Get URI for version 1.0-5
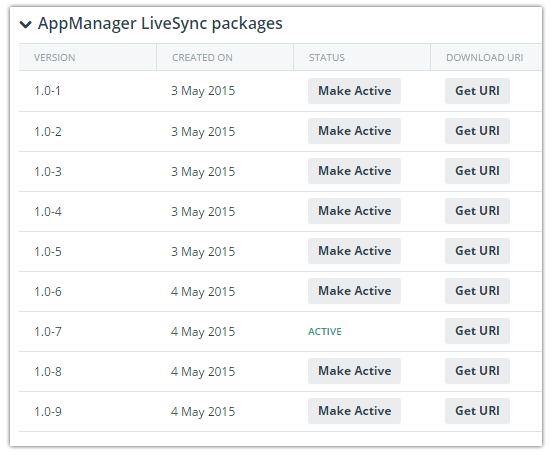This screenshot has height=456, width=551. click(x=477, y=251)
